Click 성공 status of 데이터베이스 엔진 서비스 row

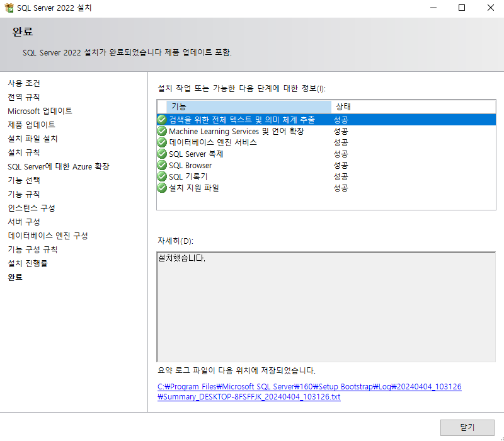(x=341, y=142)
